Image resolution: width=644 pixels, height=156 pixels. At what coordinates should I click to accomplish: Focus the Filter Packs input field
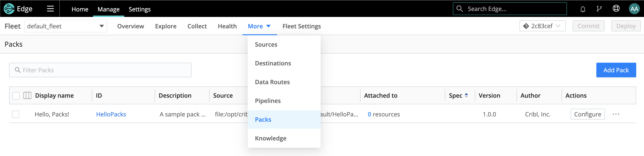pos(100,70)
